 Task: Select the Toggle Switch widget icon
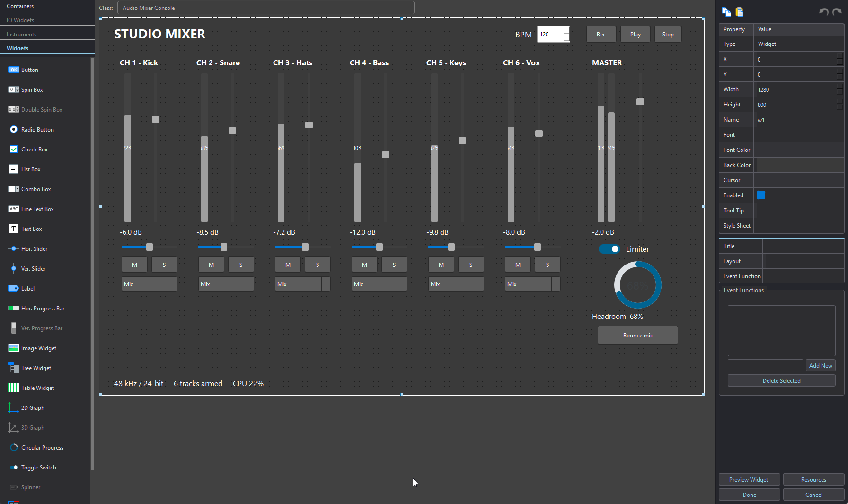point(14,467)
